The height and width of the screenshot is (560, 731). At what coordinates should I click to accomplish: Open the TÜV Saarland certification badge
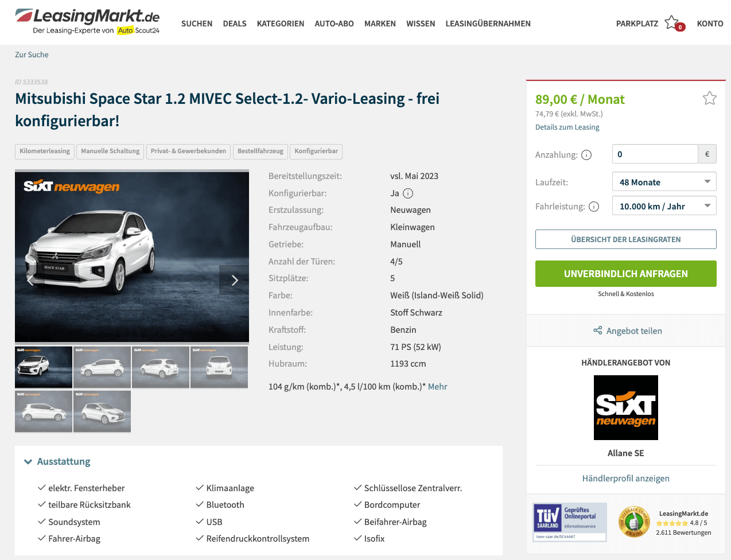click(570, 522)
